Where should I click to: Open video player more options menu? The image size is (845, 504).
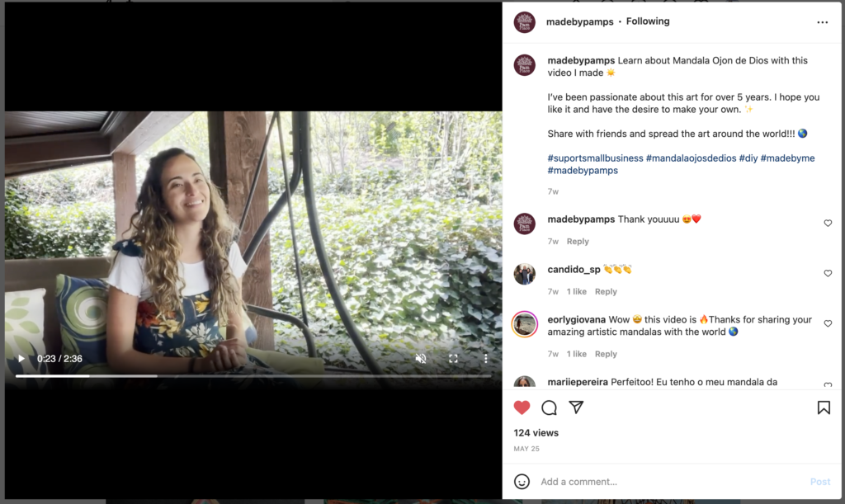pyautogui.click(x=485, y=359)
